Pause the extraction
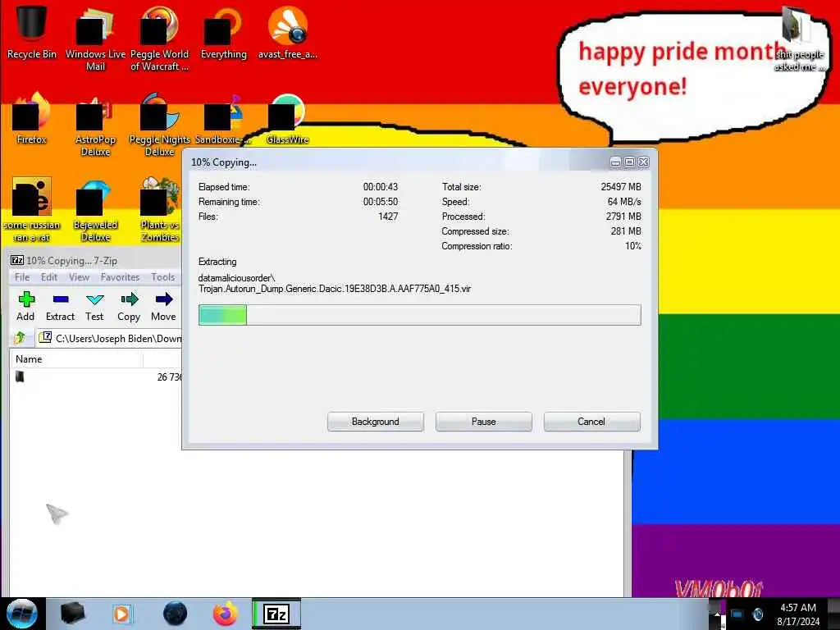 pos(483,422)
